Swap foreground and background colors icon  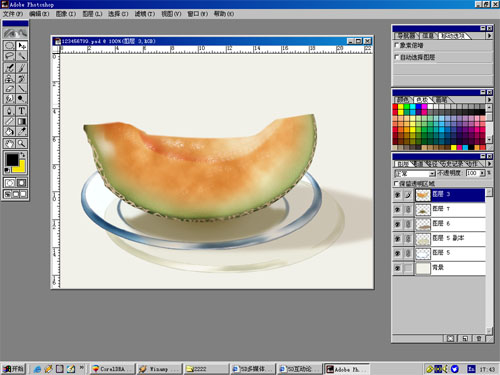click(23, 155)
